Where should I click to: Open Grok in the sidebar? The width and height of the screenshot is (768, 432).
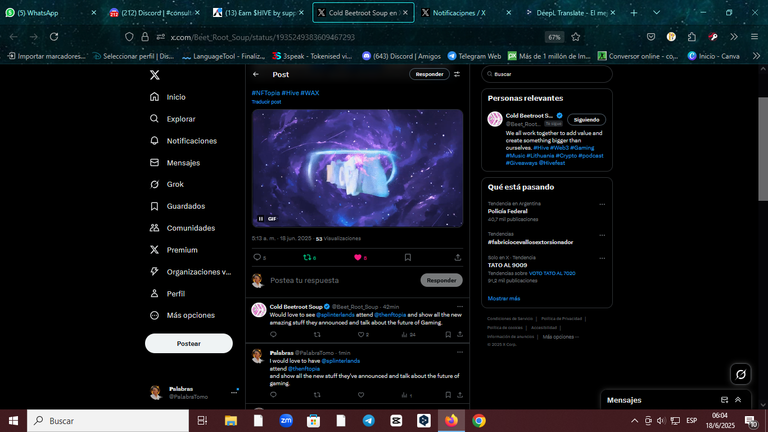(x=167, y=184)
